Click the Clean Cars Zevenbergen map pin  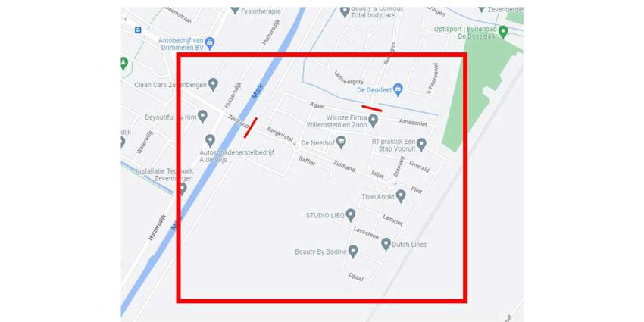click(213, 84)
